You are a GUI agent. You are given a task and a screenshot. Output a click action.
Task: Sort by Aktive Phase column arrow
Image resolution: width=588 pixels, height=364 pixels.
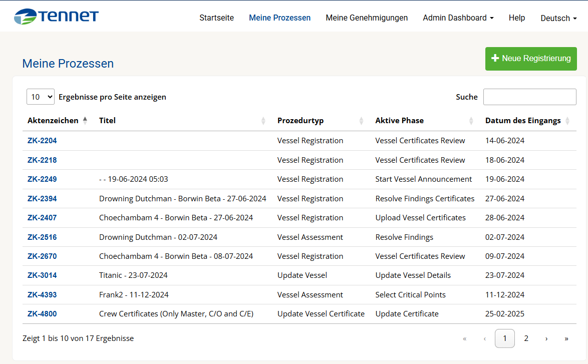[x=471, y=121]
